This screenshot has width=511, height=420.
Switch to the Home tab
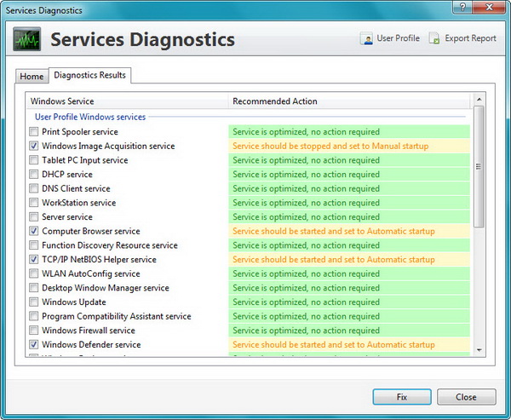[x=32, y=77]
